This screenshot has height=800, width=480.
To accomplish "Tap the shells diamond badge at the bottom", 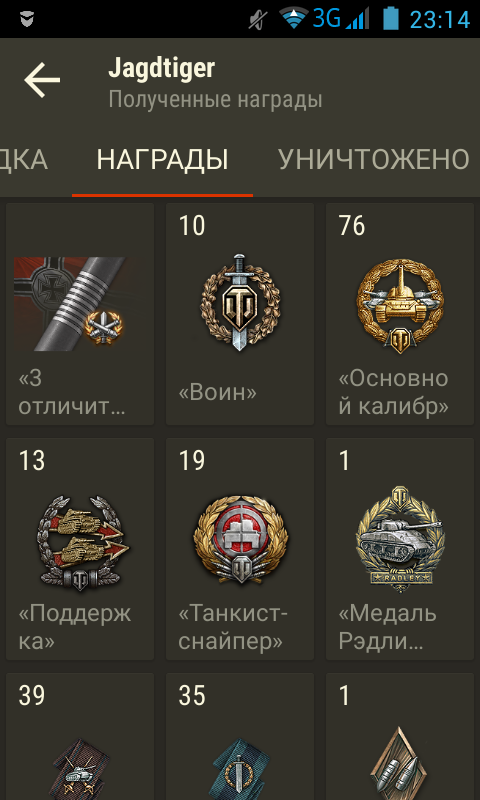I will pos(399,765).
